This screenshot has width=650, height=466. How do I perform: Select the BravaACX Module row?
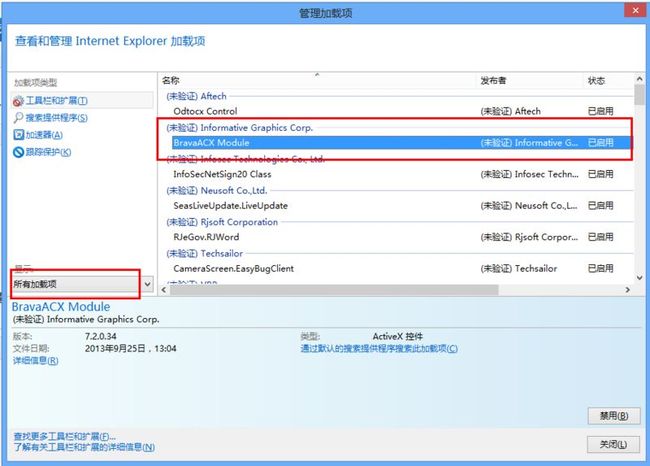[401, 143]
